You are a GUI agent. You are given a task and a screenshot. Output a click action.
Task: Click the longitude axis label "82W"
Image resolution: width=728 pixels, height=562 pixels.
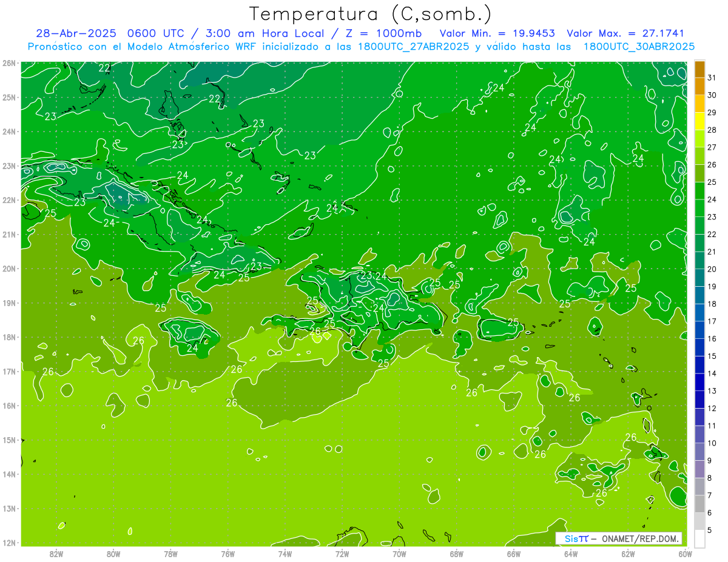56,554
